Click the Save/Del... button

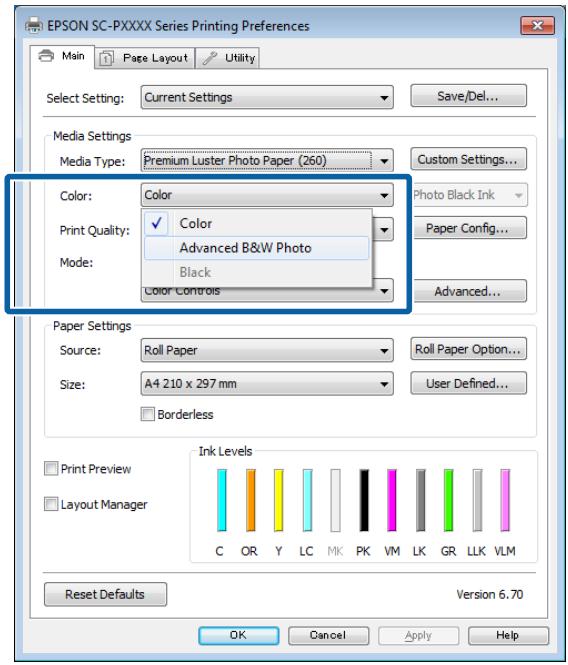468,96
